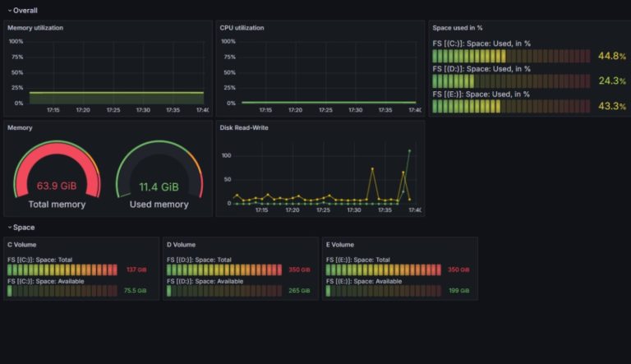Select the E: Space Available 199 GiB bar
631x364 pixels.
[382, 290]
